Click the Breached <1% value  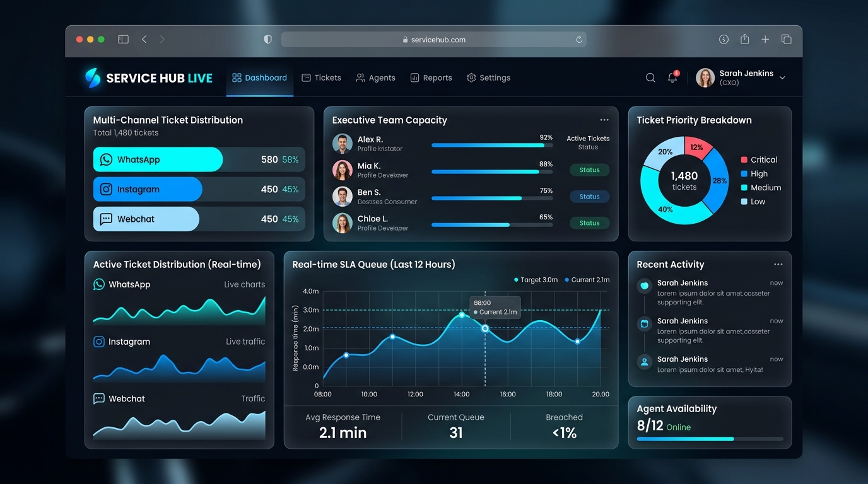point(565,433)
